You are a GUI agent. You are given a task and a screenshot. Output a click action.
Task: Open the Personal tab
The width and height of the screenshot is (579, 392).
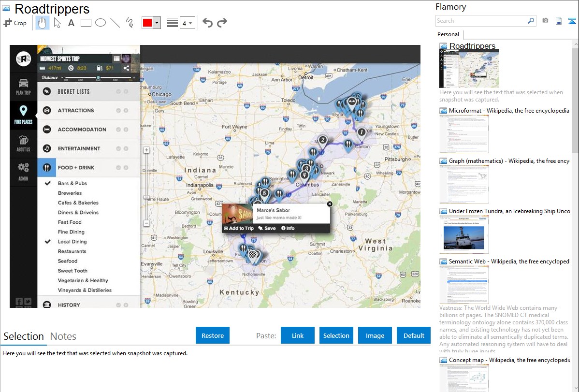[448, 34]
